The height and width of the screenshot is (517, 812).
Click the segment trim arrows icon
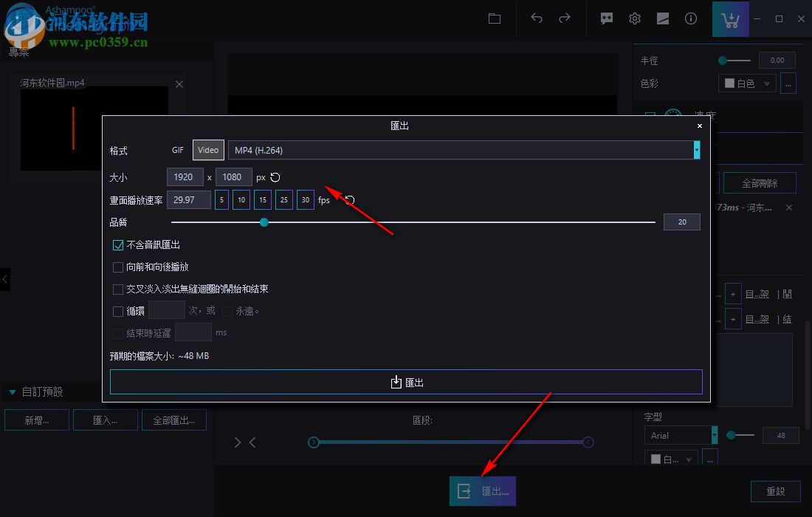click(x=245, y=442)
